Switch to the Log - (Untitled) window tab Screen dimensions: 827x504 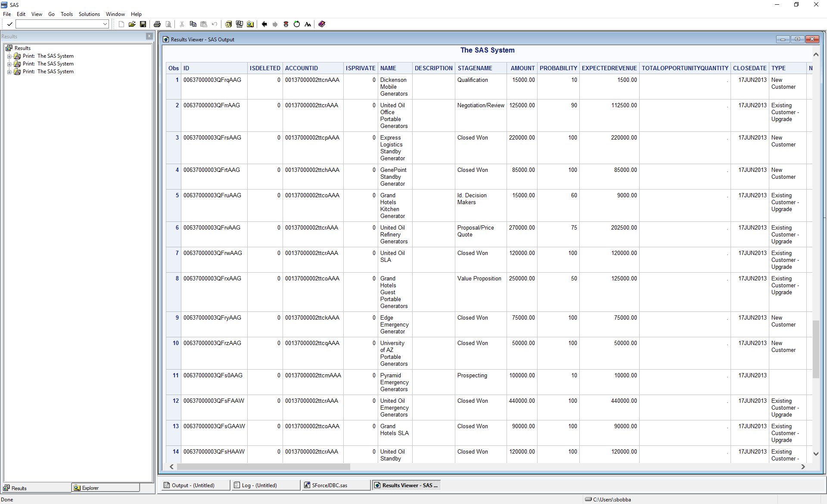[259, 485]
